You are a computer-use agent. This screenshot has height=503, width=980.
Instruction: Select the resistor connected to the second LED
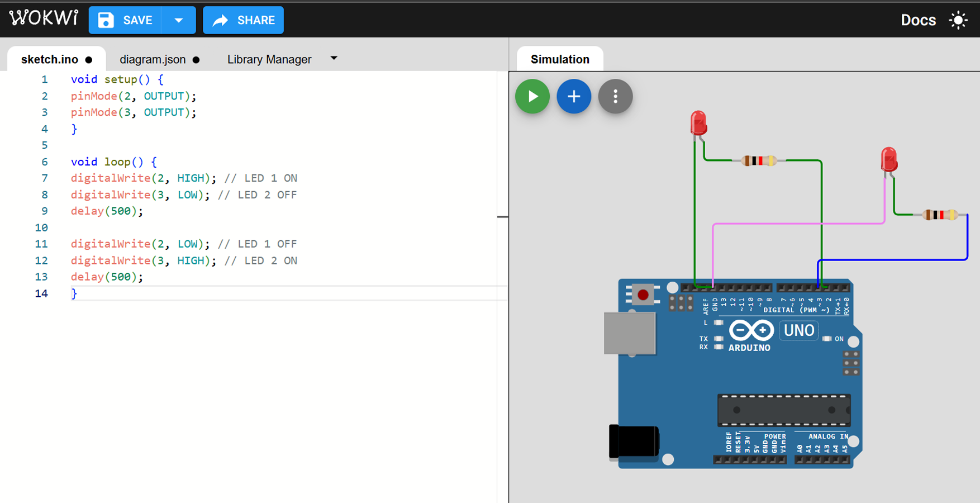tap(940, 215)
